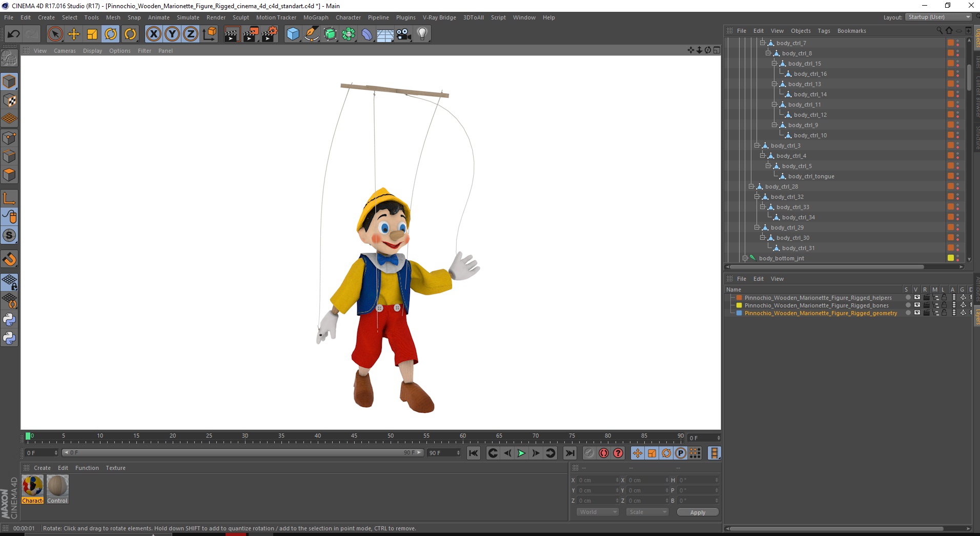
Task: Toggle Z axis lock
Action: (191, 34)
